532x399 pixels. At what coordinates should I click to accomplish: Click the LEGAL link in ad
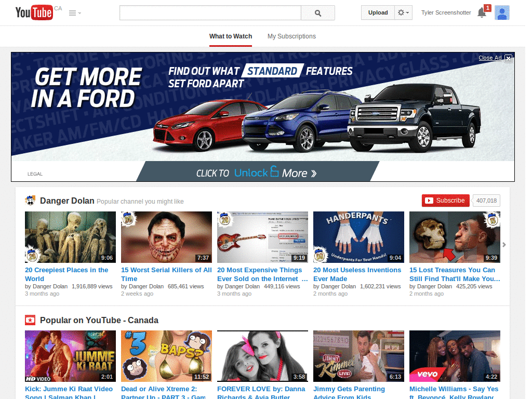pyautogui.click(x=35, y=174)
